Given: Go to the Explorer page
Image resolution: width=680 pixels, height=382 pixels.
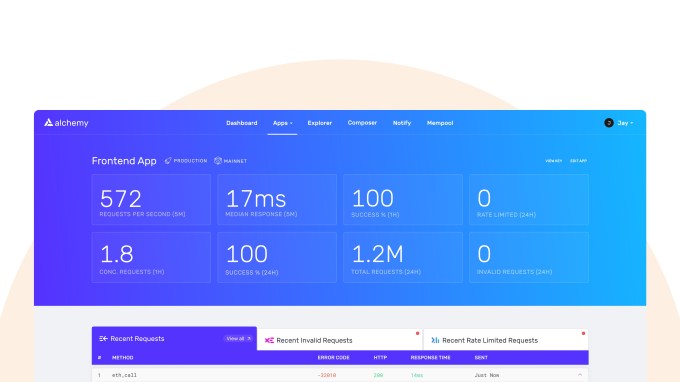Looking at the screenshot, I should [320, 123].
